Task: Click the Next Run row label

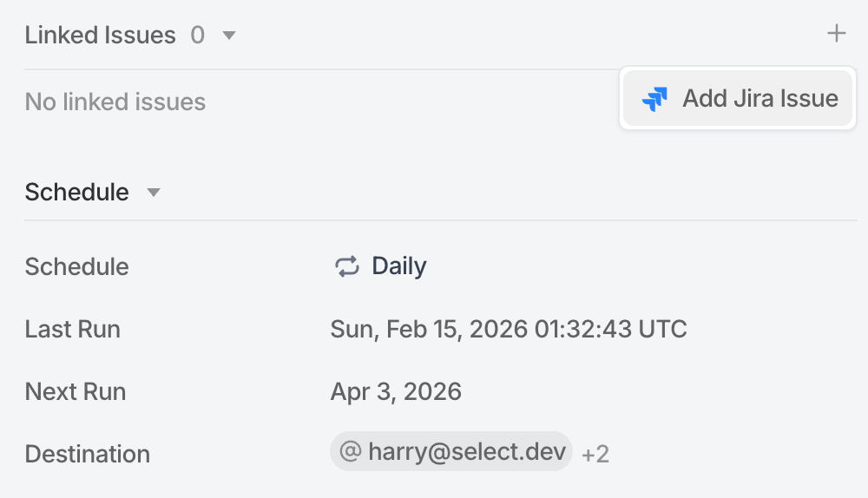Action: [x=76, y=391]
